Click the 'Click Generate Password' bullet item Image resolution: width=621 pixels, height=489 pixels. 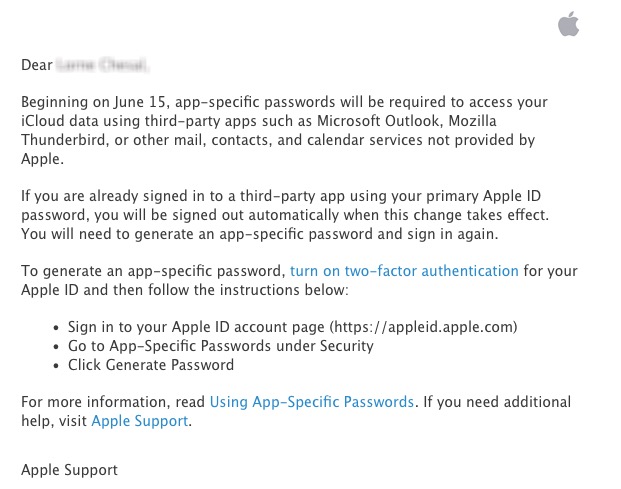151,365
